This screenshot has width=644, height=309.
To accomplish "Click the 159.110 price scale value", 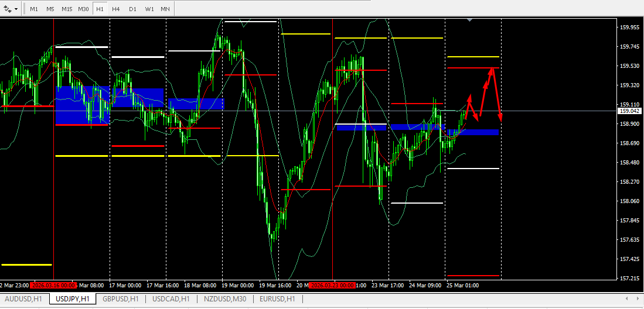I will [x=629, y=105].
